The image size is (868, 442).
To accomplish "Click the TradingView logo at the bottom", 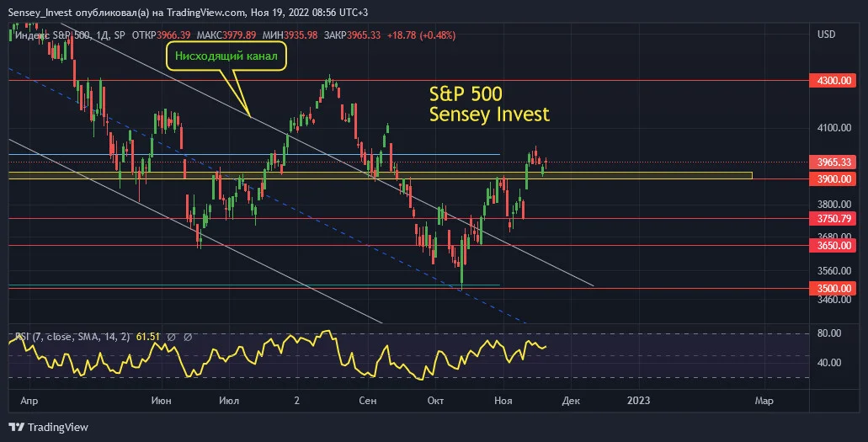I will [49, 427].
